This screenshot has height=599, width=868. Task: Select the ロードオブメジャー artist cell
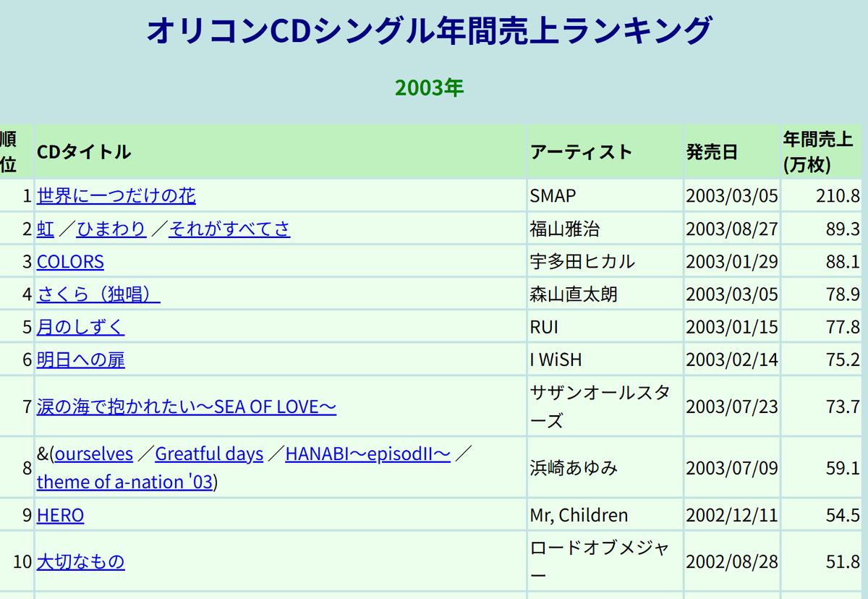pyautogui.click(x=605, y=561)
